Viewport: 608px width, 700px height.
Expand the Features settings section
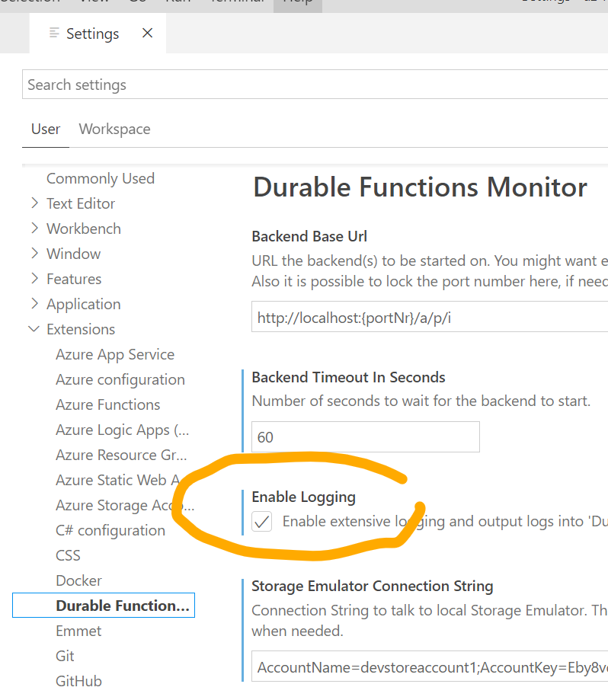point(75,279)
